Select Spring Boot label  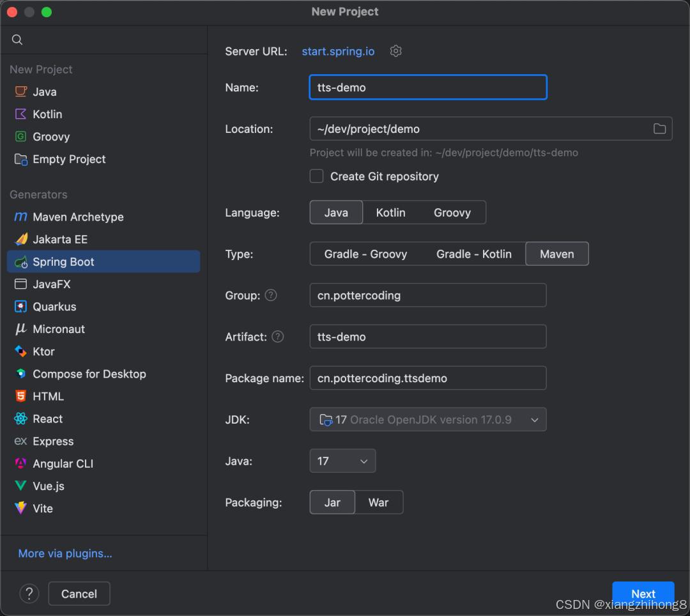(x=63, y=262)
